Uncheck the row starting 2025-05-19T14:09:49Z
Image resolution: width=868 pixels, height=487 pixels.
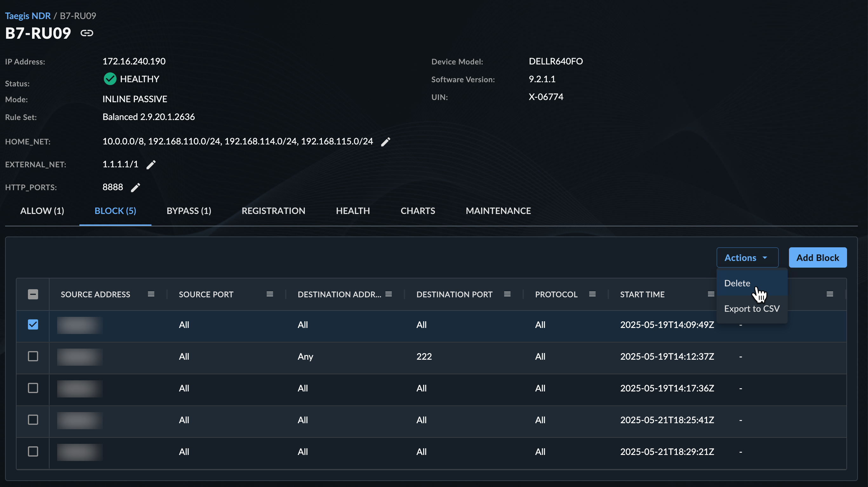coord(33,324)
